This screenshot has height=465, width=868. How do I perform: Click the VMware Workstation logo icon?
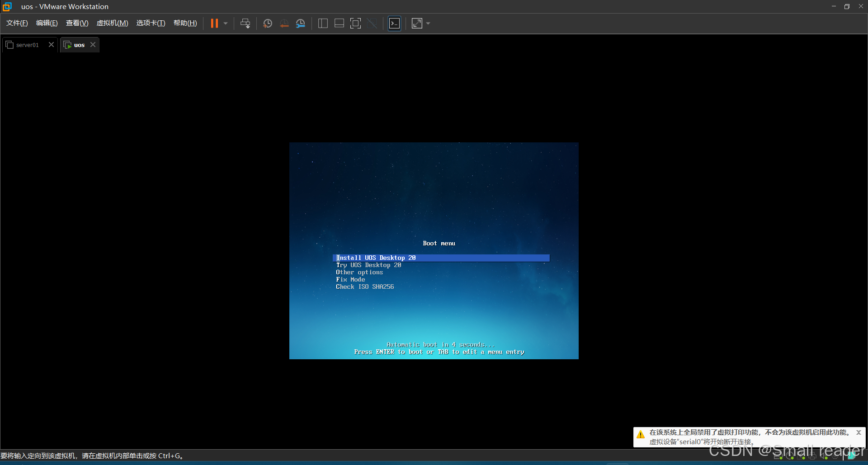7,6
